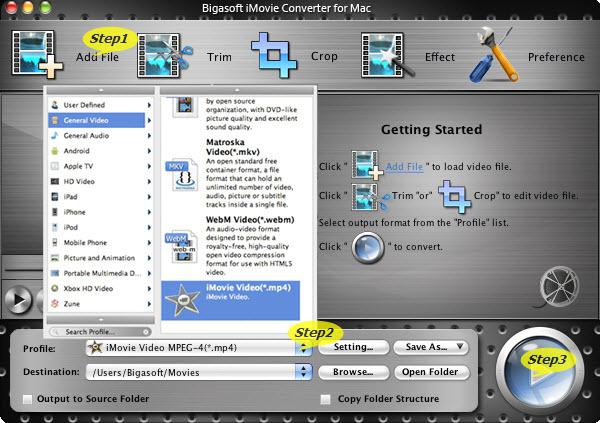Open the Trim tool icon with scissors
Viewport: 600px width, 423px height.
(164, 55)
